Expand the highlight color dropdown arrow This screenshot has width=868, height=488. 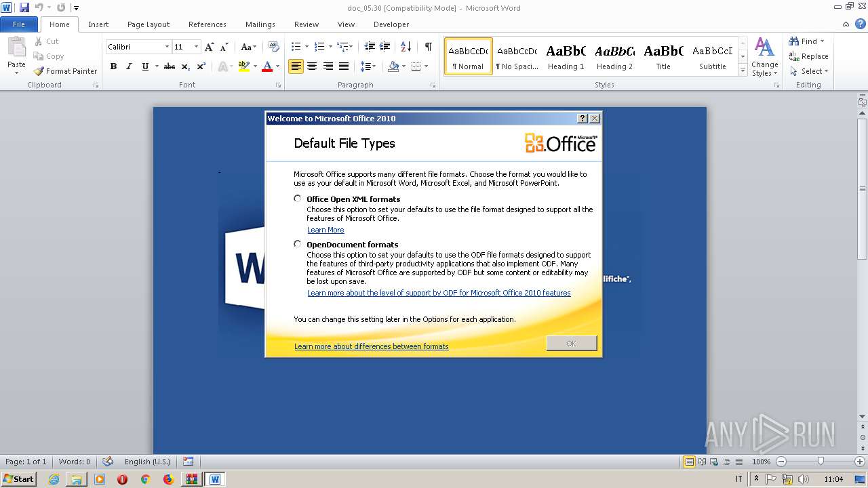point(255,66)
